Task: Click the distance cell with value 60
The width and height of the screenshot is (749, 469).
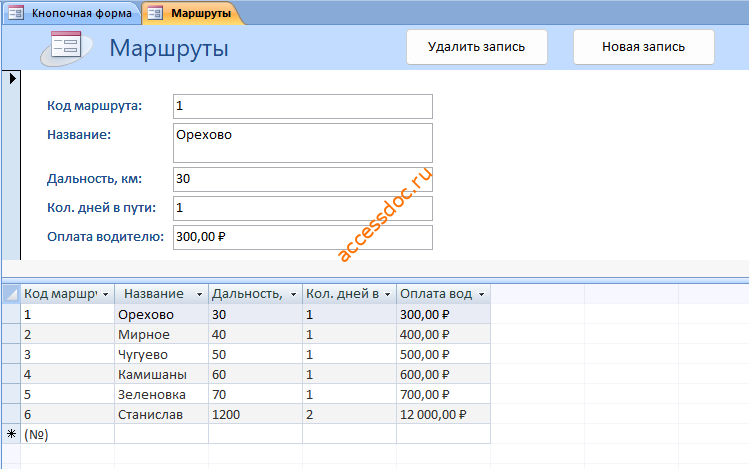Action: [255, 374]
